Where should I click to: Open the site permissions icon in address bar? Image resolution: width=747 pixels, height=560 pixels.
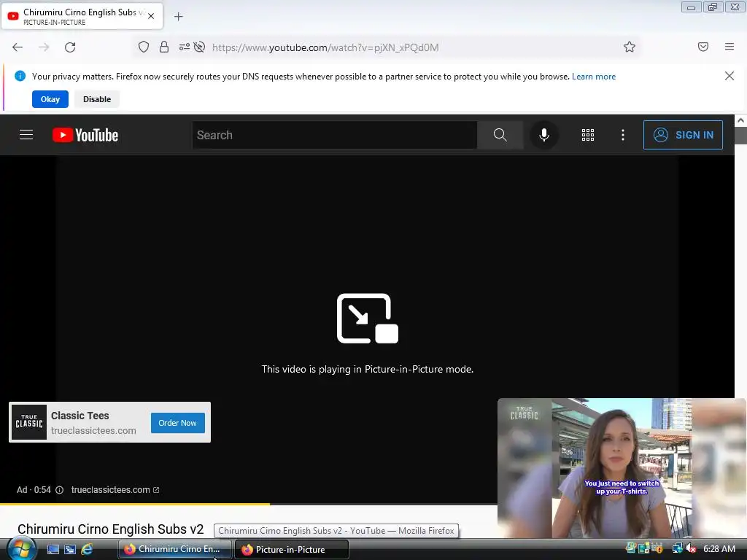(x=184, y=47)
